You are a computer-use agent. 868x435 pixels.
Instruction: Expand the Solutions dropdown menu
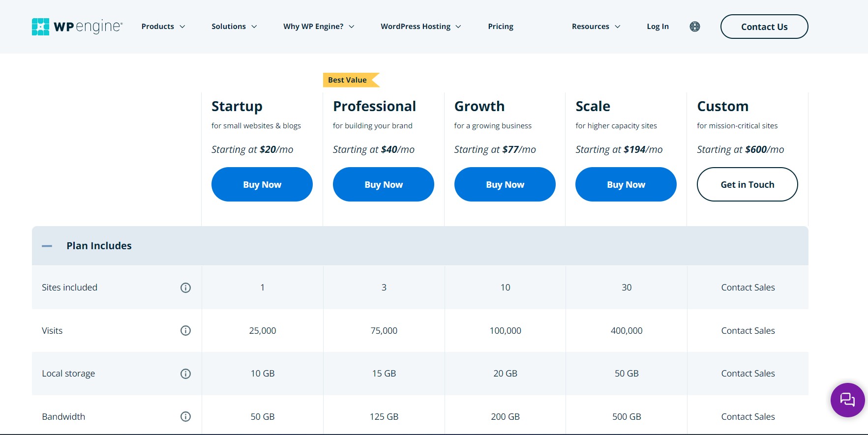coord(234,27)
